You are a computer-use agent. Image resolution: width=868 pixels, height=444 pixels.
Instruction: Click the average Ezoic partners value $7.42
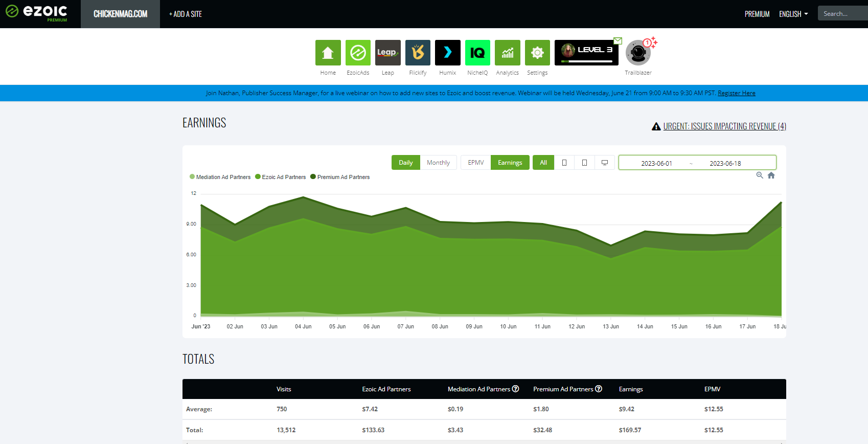click(370, 409)
